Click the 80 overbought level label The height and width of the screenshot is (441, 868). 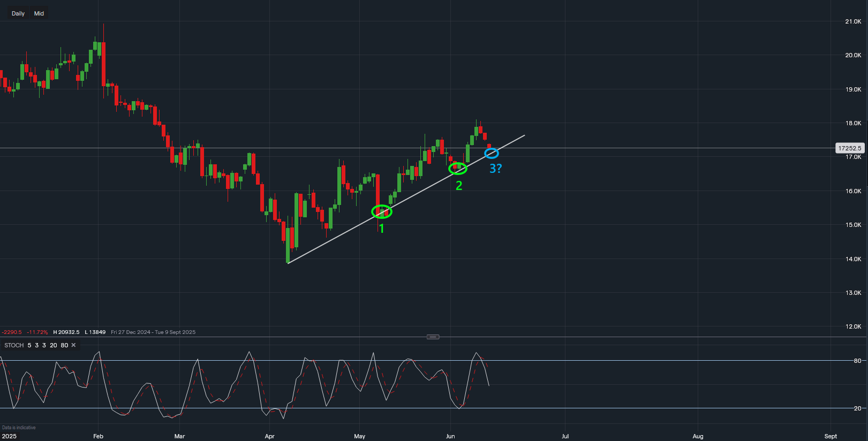(857, 361)
